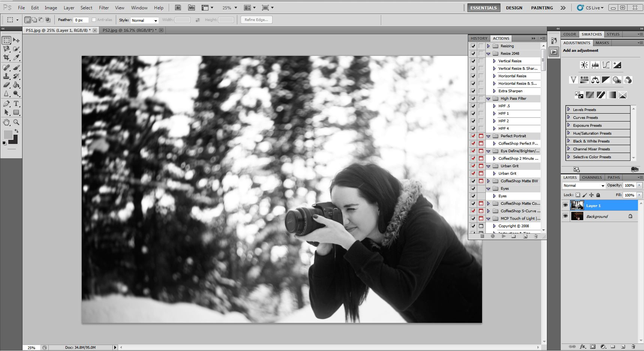Screen dimensions: 644x351
Task: Select the Move tool
Action: pyautogui.click(x=16, y=40)
